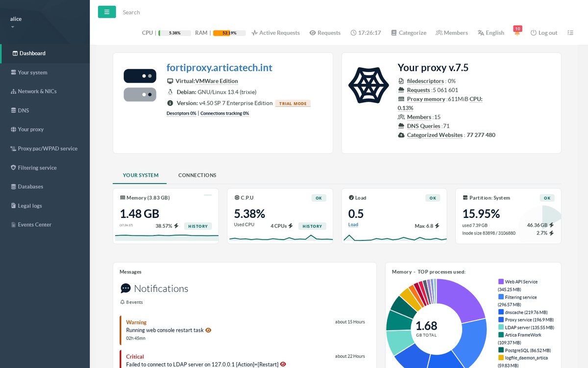The image size is (588, 368).
Task: Click the Load OK status badge
Action: click(x=433, y=198)
